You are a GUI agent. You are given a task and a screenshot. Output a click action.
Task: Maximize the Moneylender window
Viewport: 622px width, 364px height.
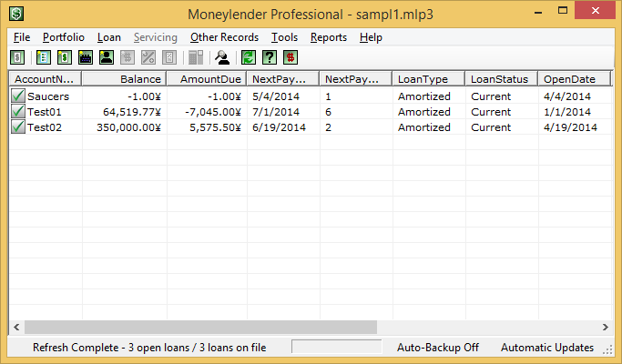[563, 11]
